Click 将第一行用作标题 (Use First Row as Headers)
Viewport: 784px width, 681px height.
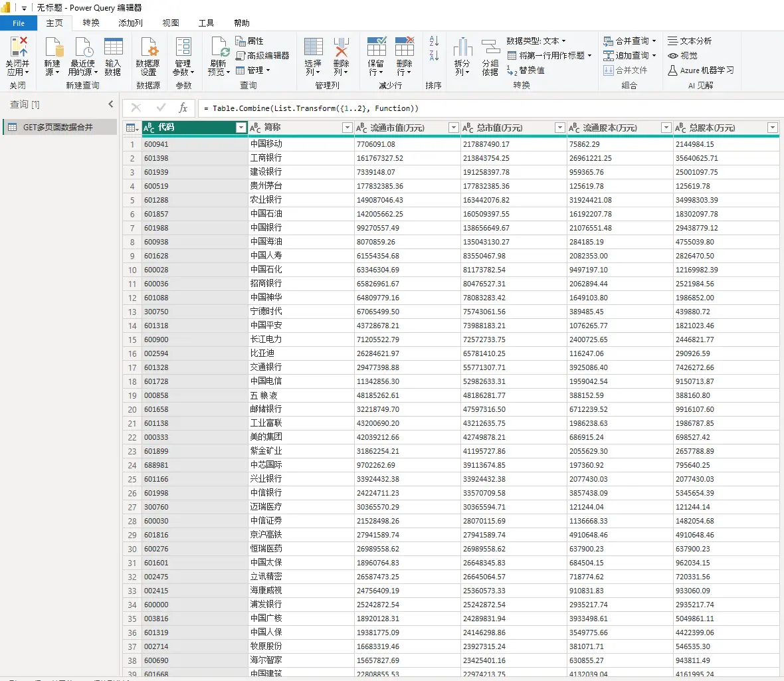click(x=549, y=56)
